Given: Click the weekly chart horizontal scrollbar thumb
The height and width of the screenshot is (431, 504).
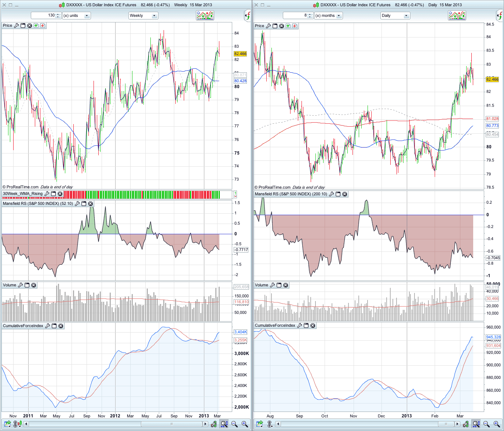Looking at the screenshot, I should [172, 424].
